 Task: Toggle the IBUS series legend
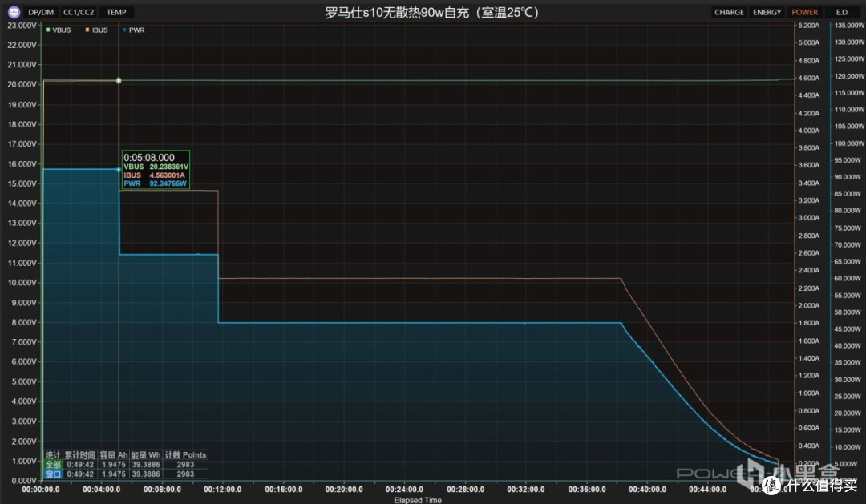(97, 30)
